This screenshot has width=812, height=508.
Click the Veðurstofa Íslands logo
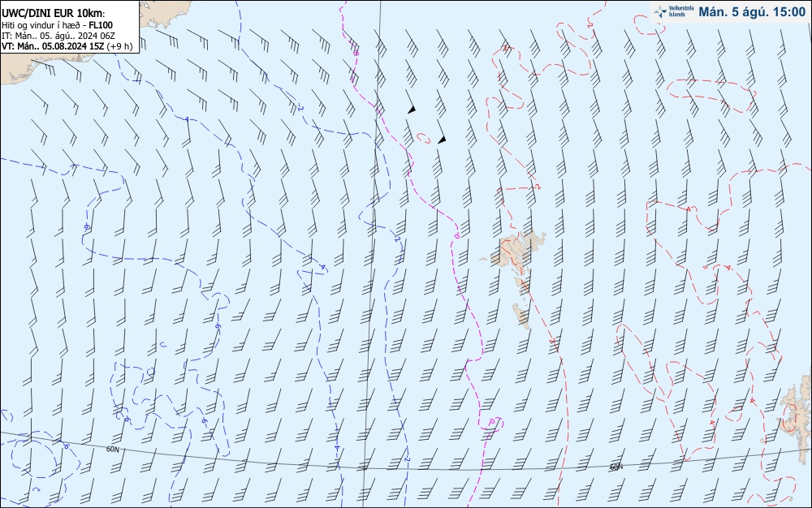click(673, 12)
